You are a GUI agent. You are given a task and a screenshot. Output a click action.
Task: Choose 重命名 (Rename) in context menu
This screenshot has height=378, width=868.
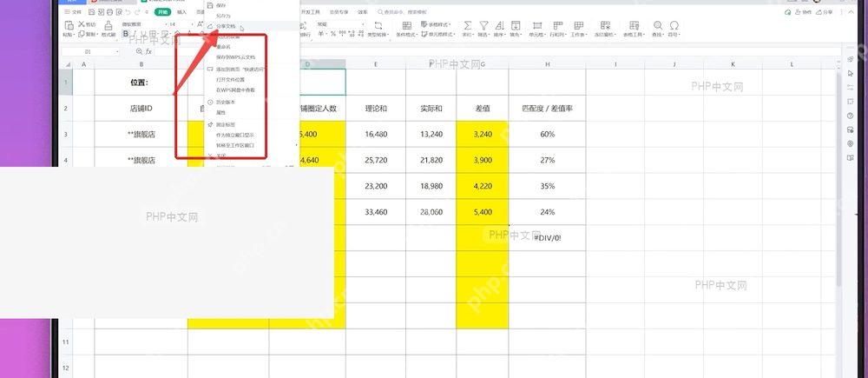252,47
